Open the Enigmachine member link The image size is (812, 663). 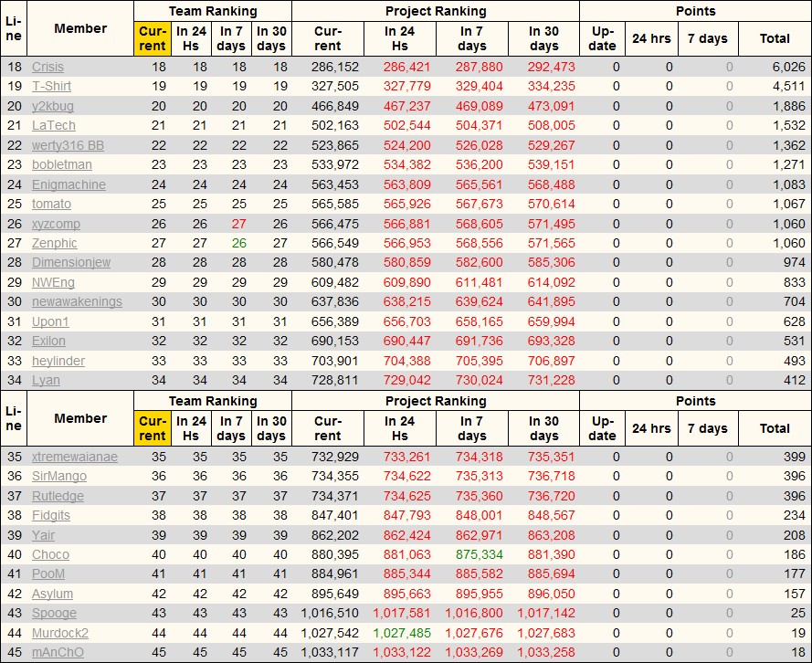click(x=69, y=184)
